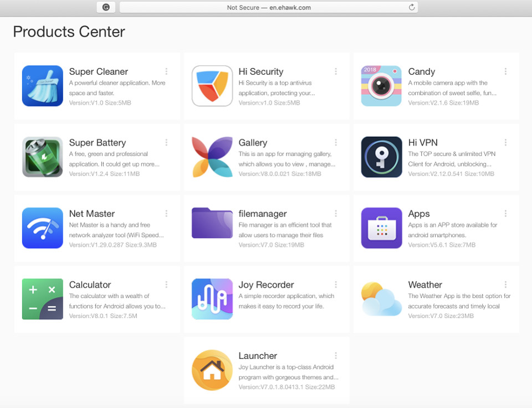The width and height of the screenshot is (532, 408).
Task: Click the Weather sun and cloud icon
Action: pos(381,299)
